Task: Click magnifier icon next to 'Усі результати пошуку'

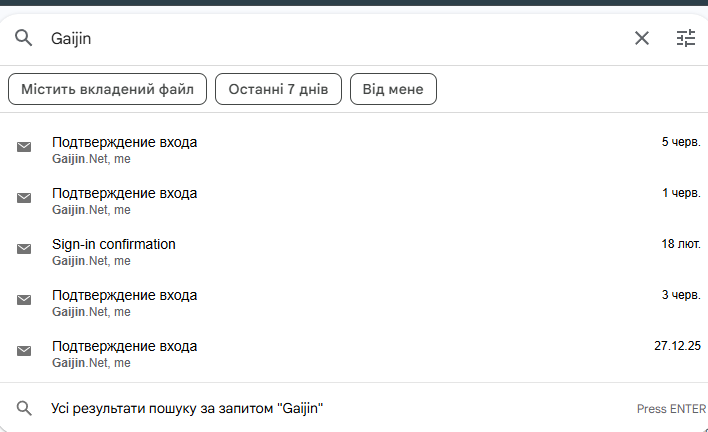Action: [24, 408]
